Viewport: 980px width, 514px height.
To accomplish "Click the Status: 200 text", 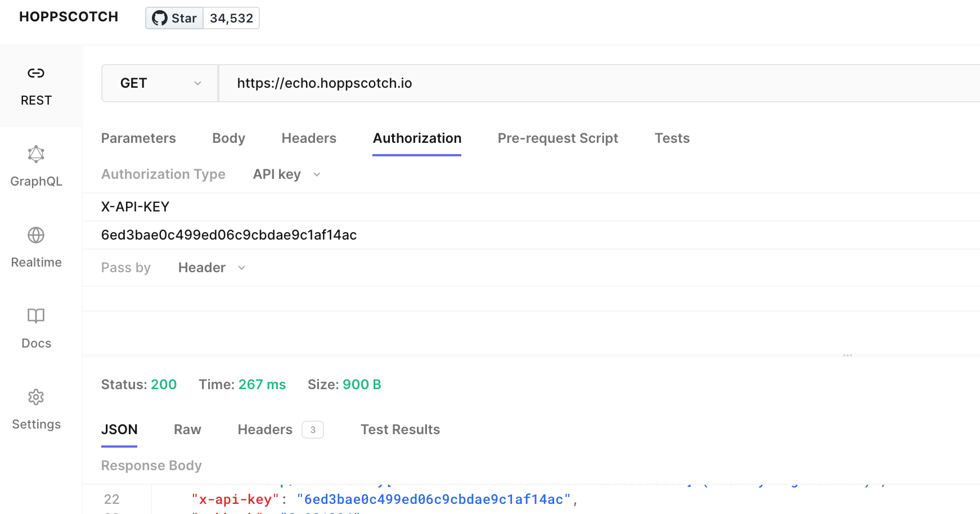I will click(x=139, y=385).
